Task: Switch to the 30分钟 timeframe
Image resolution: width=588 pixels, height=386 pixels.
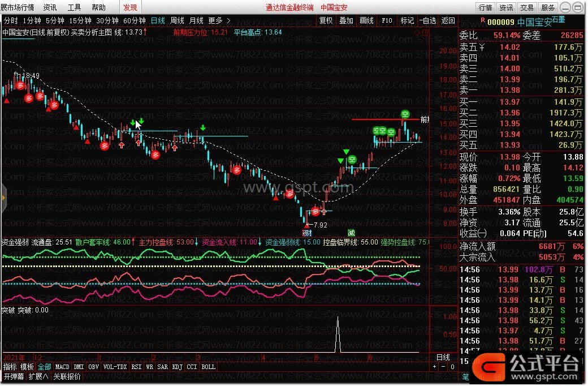Action: click(107, 20)
